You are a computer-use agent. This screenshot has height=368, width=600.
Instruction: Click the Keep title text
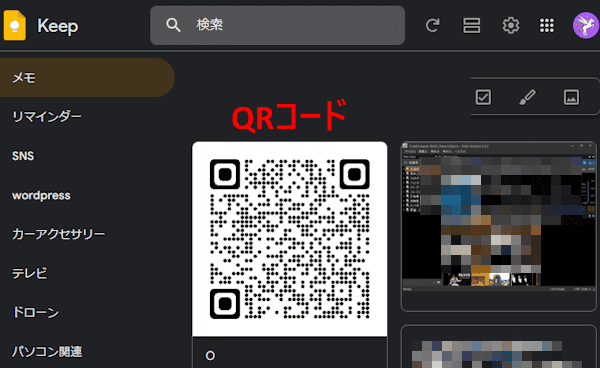pyautogui.click(x=57, y=26)
